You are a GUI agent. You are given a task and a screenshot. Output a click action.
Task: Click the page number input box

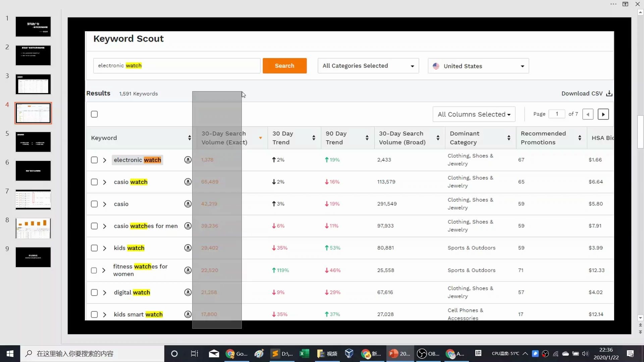pos(557,114)
